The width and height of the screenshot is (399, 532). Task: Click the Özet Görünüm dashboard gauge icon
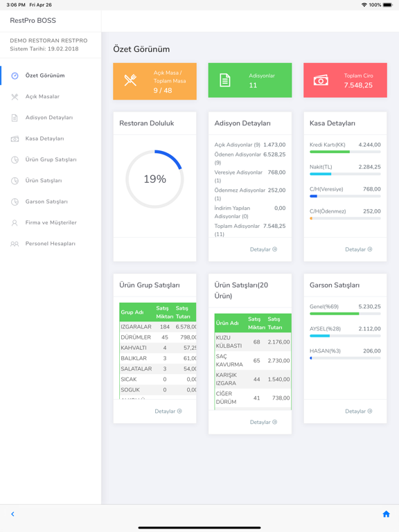click(x=15, y=76)
